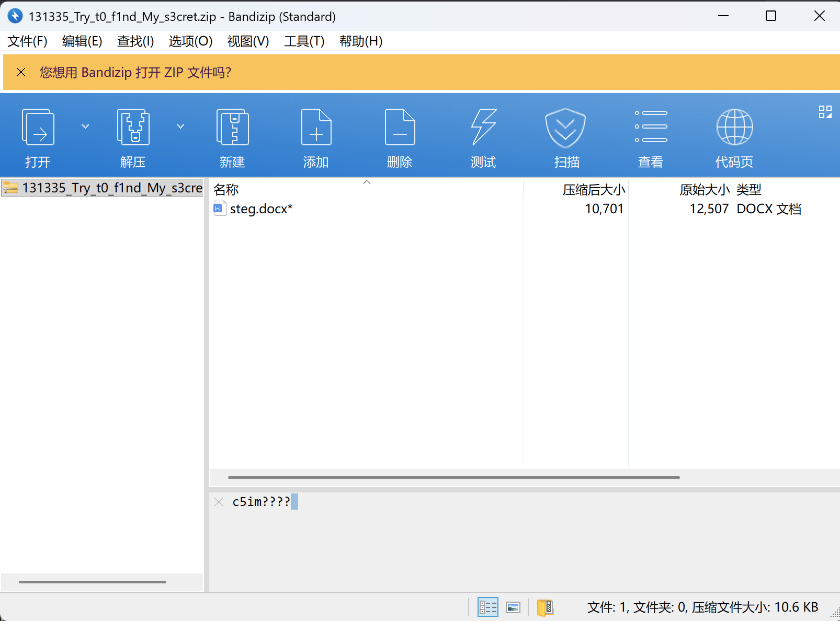Sort by 名称 column header
The width and height of the screenshot is (840, 621).
pyautogui.click(x=226, y=190)
